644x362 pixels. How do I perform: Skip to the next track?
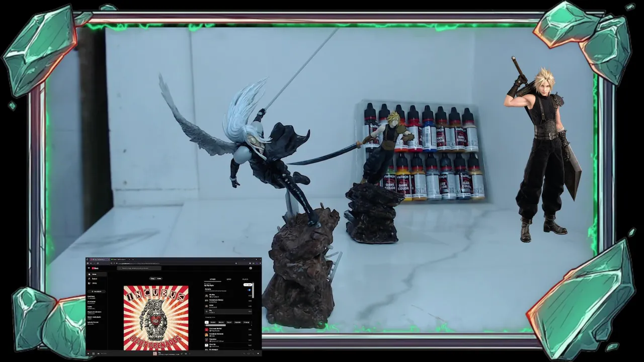tap(98, 354)
